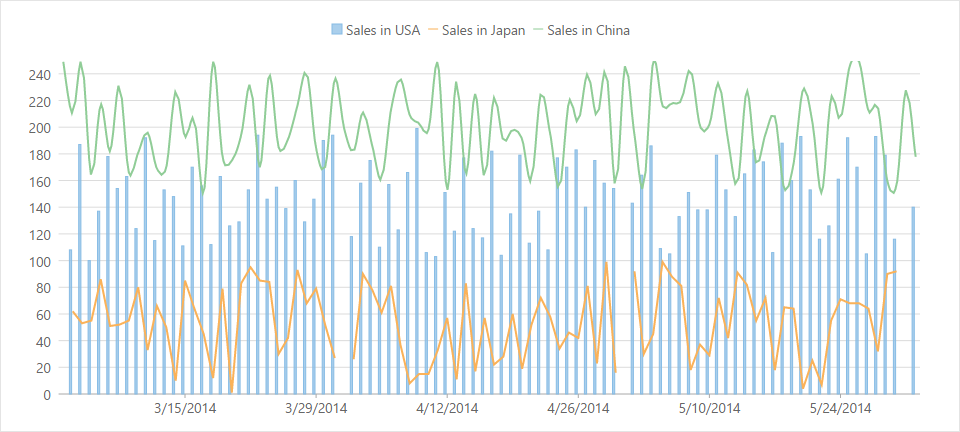Click the 240 value on the y-axis

[x=39, y=74]
